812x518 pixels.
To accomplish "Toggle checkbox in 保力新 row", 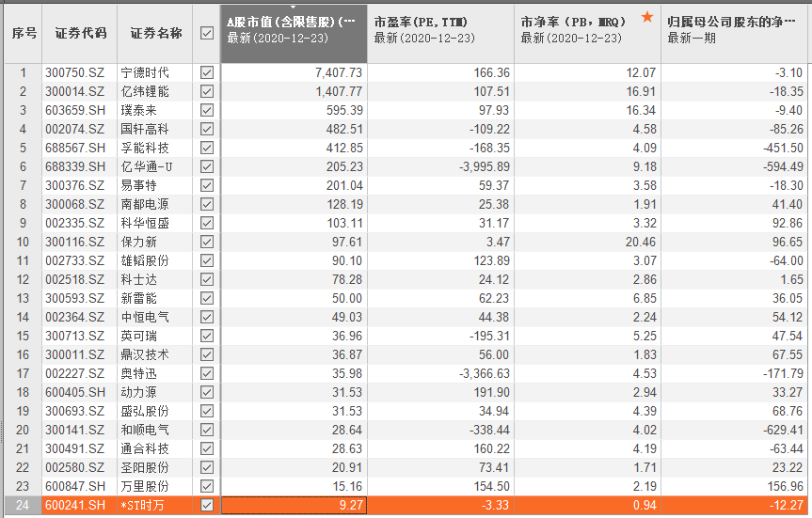I will [x=207, y=242].
